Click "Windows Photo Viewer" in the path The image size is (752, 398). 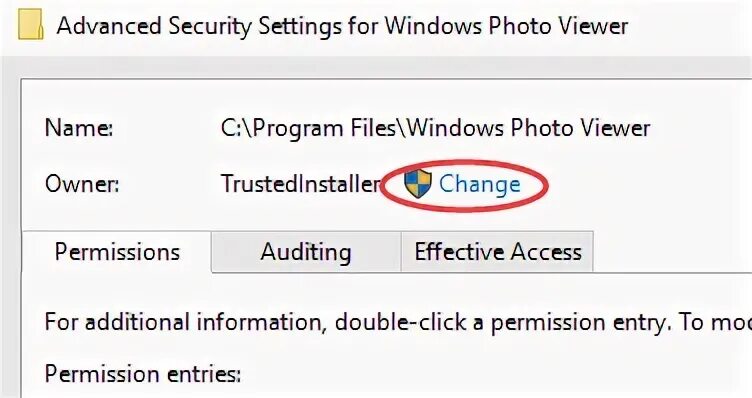tap(529, 129)
